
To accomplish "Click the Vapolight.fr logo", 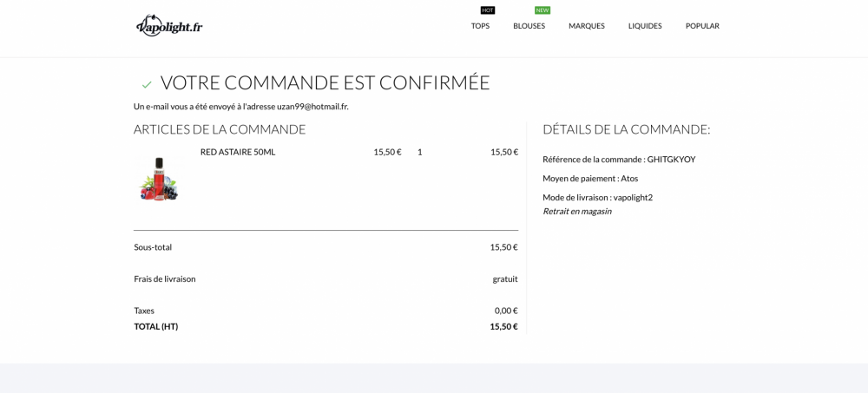I will [x=169, y=26].
